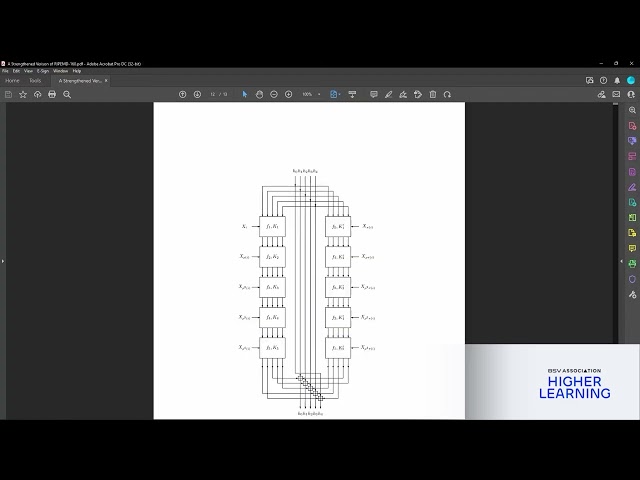This screenshot has width=640, height=480.
Task: Open the Edit menu
Action: [16, 71]
